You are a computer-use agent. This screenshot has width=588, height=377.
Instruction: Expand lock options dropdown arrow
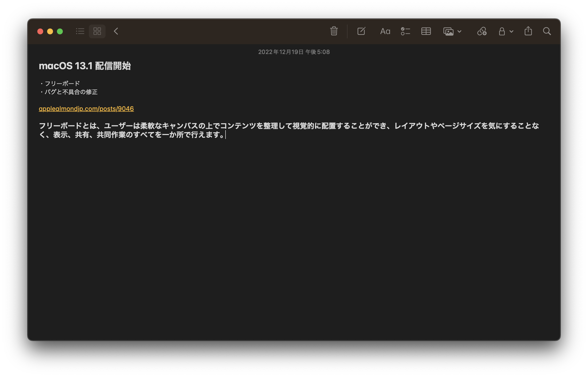pos(511,31)
